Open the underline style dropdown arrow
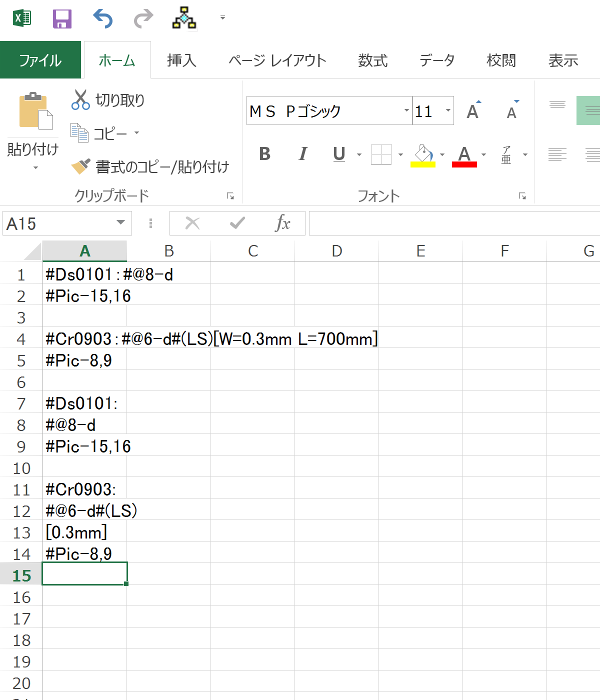Screen dimensions: 600x700 pos(359,154)
